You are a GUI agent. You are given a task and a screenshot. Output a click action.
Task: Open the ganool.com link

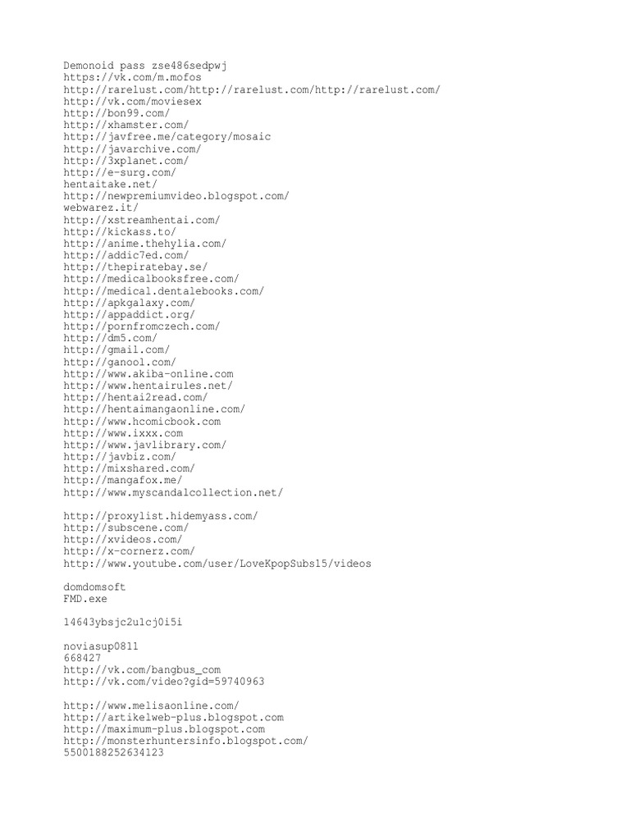120,362
